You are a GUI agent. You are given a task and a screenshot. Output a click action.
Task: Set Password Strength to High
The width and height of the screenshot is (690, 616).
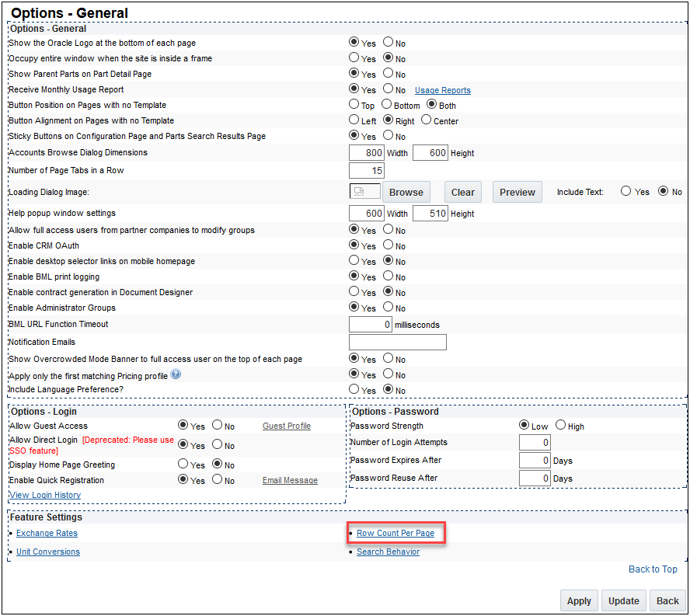[x=560, y=425]
